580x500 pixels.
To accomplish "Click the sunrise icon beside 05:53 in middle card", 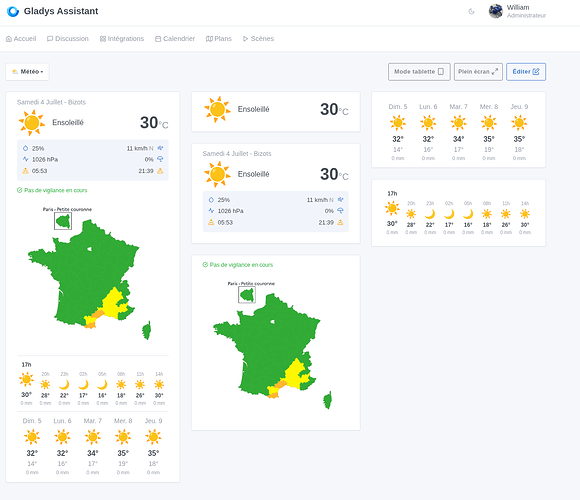I will click(x=211, y=222).
